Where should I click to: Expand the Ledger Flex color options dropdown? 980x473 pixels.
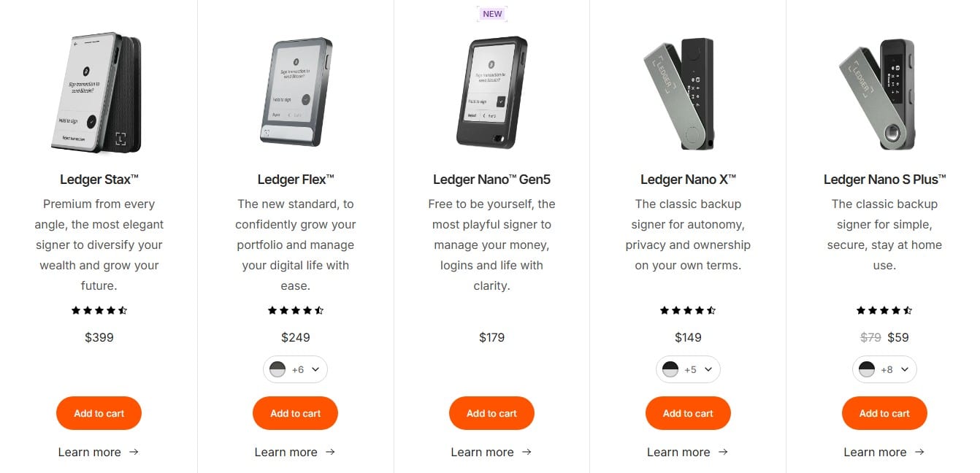point(315,369)
